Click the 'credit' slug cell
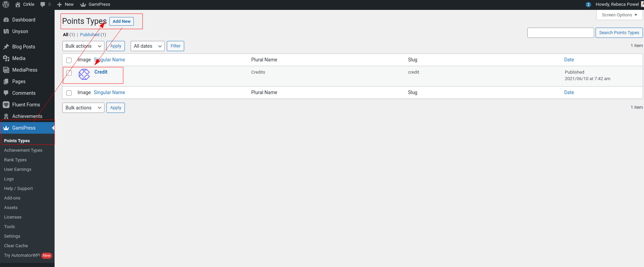The width and height of the screenshot is (644, 267). (413, 72)
